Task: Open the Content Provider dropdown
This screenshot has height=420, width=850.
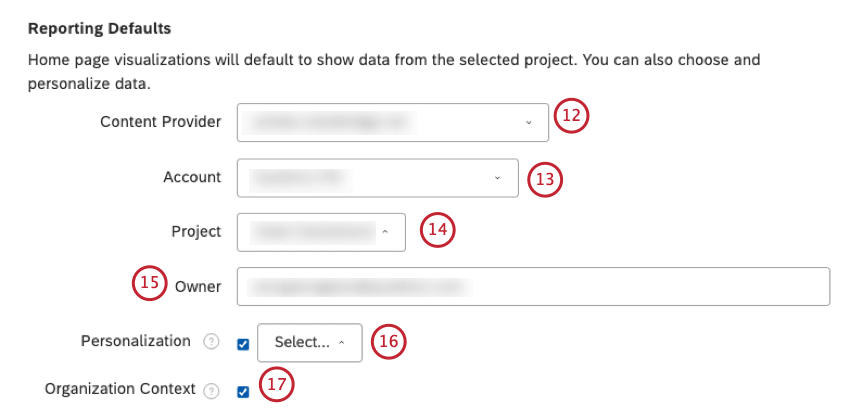Action: (393, 123)
